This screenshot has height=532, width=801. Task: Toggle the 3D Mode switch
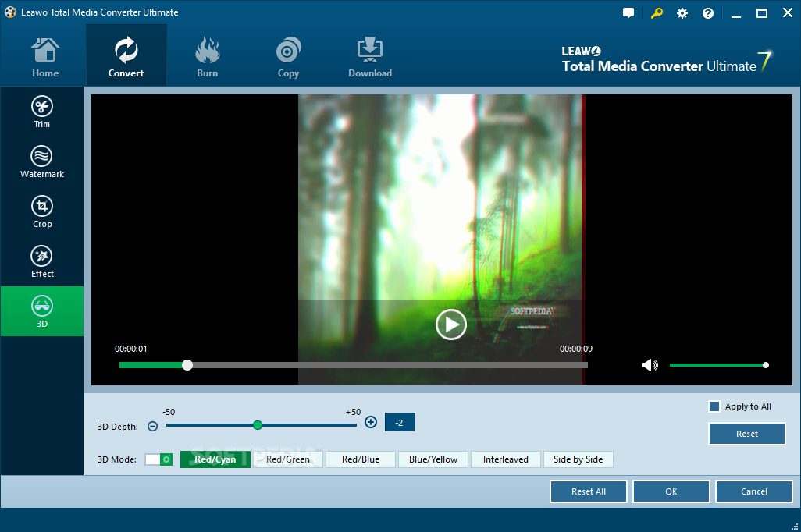[x=158, y=459]
